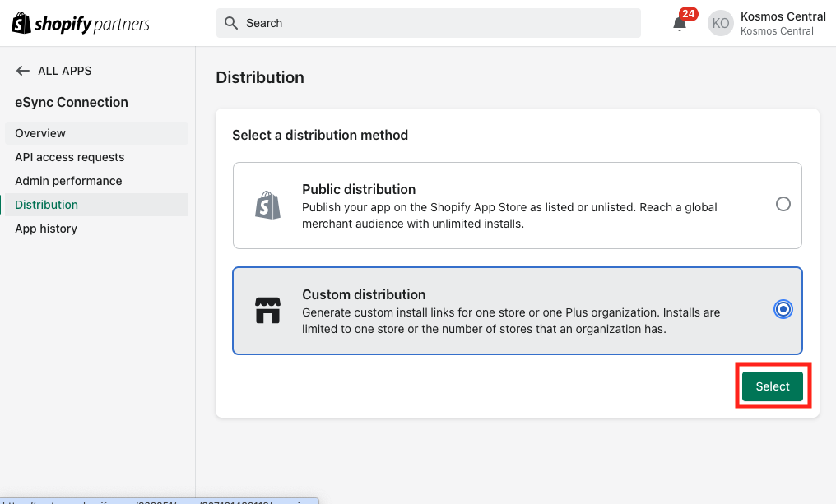Image resolution: width=836 pixels, height=504 pixels.
Task: Open the Distribution sidebar item
Action: pyautogui.click(x=47, y=205)
